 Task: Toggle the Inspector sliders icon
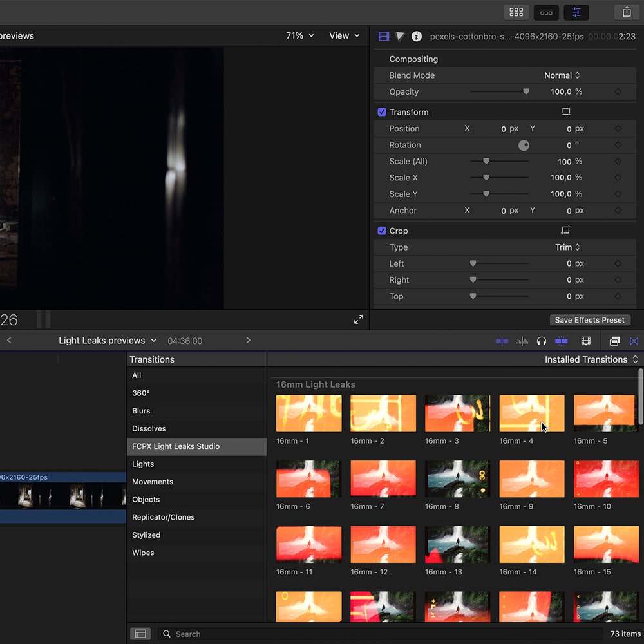pyautogui.click(x=576, y=12)
